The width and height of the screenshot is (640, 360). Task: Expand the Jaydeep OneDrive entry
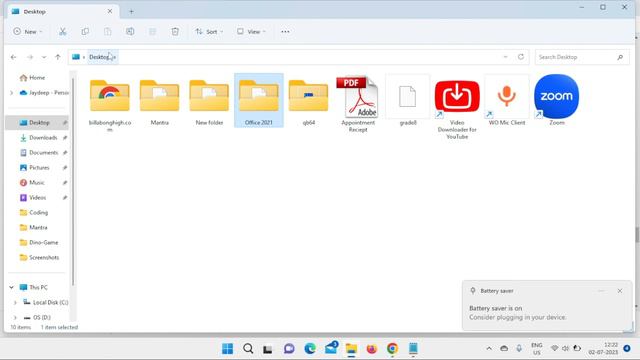click(11, 93)
